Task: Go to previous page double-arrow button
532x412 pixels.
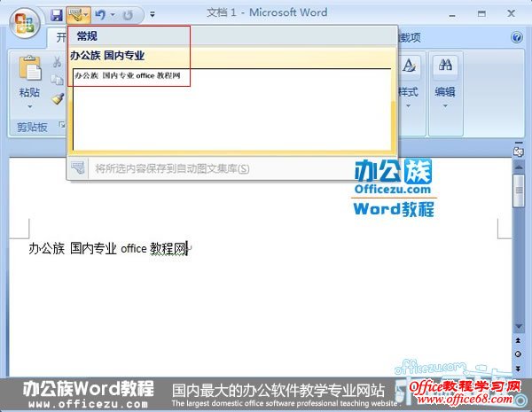Action: [x=518, y=340]
